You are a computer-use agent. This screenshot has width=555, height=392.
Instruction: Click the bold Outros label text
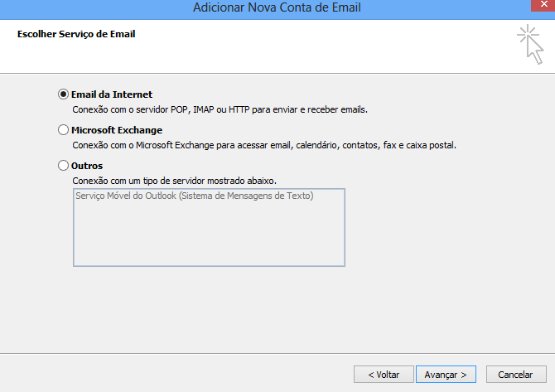87,166
